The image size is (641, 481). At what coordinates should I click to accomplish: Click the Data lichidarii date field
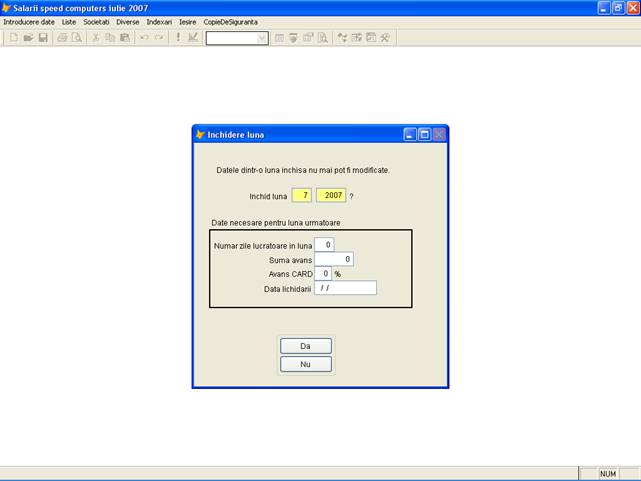tap(345, 288)
